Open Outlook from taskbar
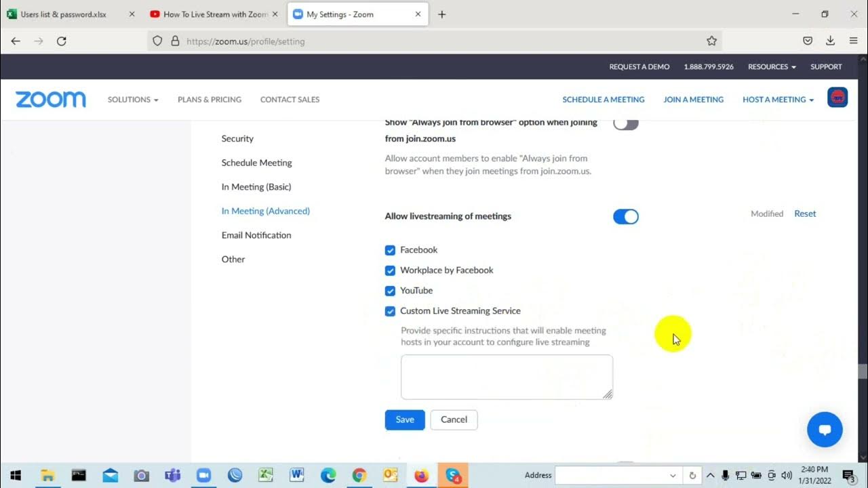Viewport: 868px width, 488px height. (391, 475)
